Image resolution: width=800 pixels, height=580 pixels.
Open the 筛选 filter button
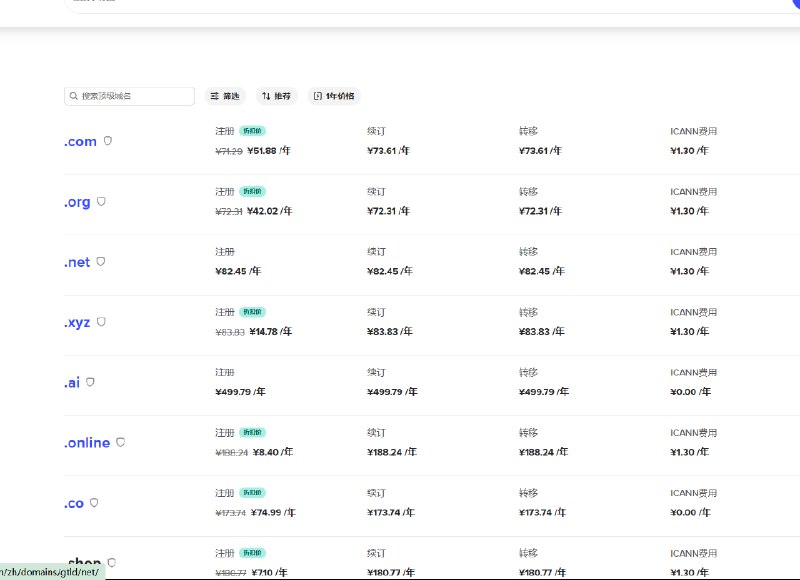click(225, 96)
